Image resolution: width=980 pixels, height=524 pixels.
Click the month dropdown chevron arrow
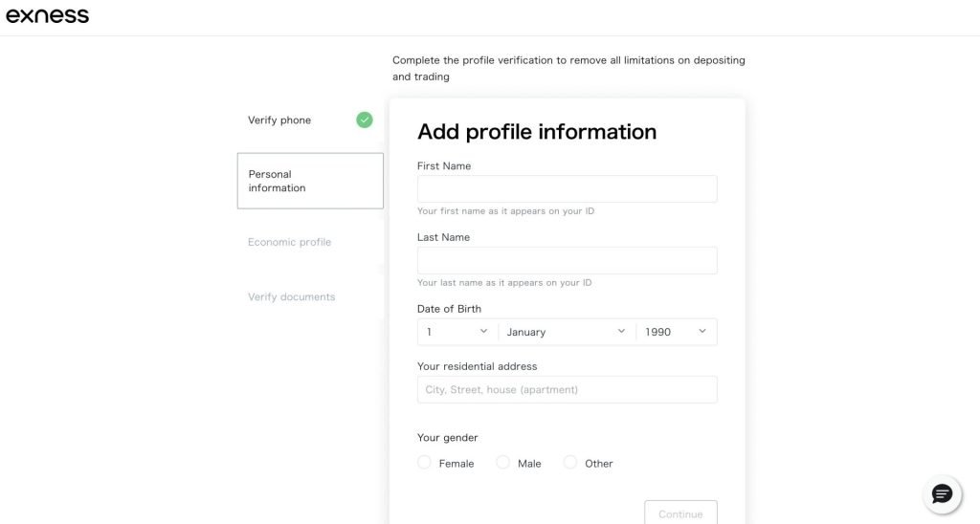point(621,331)
